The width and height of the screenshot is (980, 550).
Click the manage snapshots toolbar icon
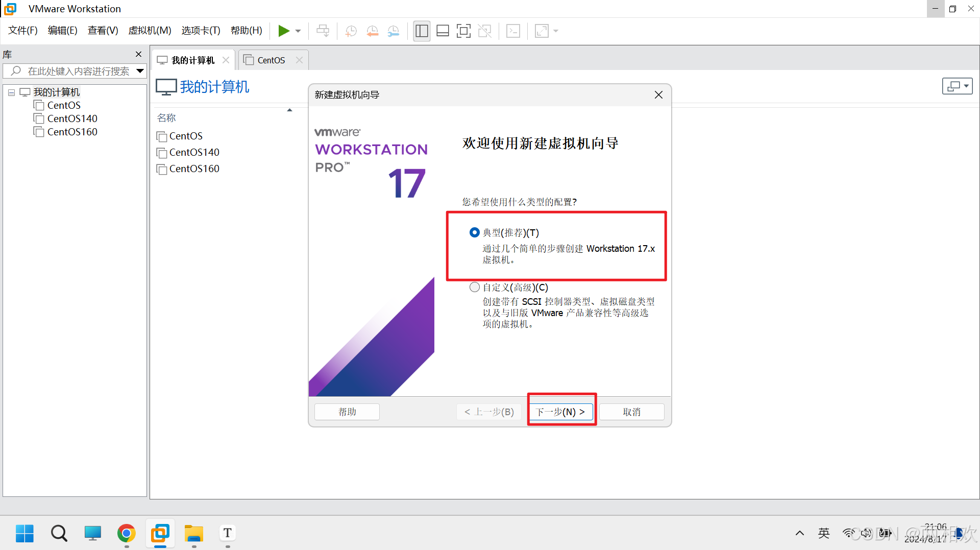(394, 31)
